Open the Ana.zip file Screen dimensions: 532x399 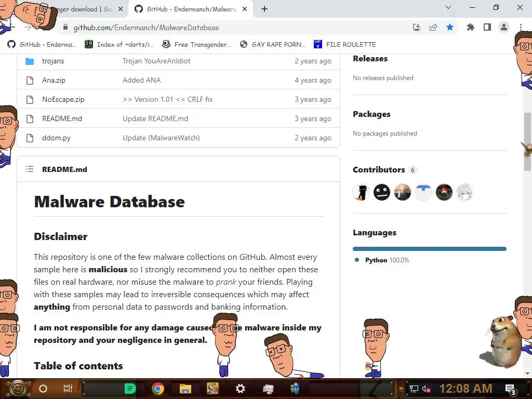click(54, 81)
